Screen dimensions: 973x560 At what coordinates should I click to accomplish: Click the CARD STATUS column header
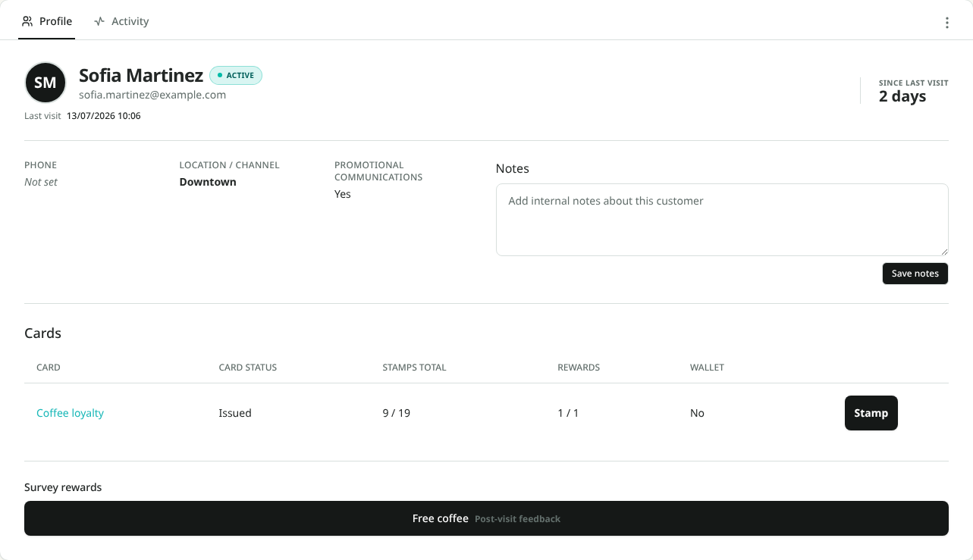[248, 368]
